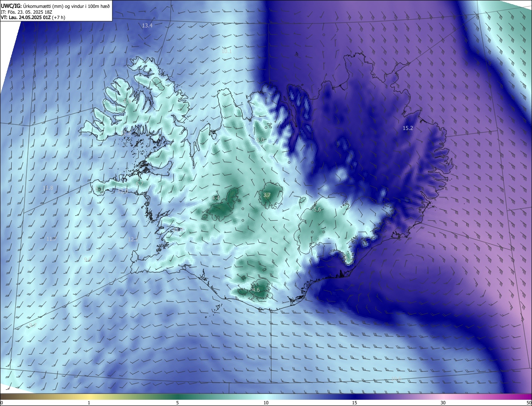
Task: Click the 11.8 value over the ocean
Action: click(48, 188)
